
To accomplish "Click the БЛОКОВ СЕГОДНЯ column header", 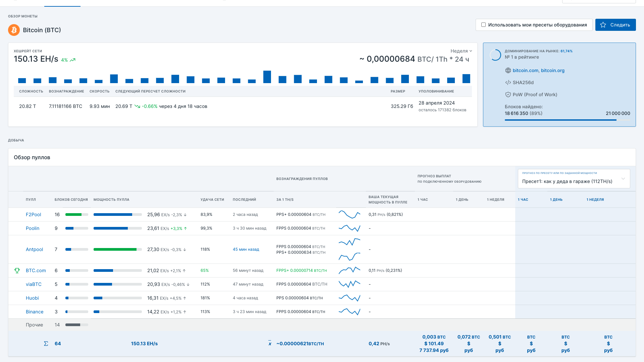I will coord(71,199).
